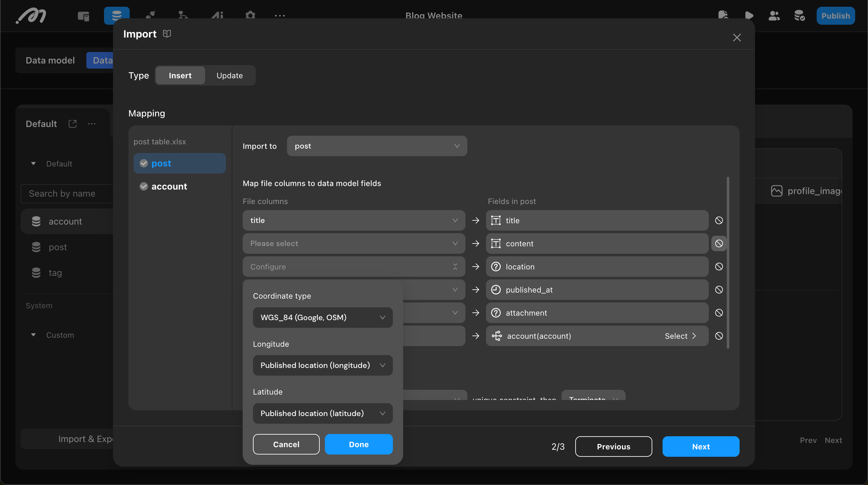868x485 pixels.
Task: Click the open-external icon next to Default
Action: tap(73, 123)
